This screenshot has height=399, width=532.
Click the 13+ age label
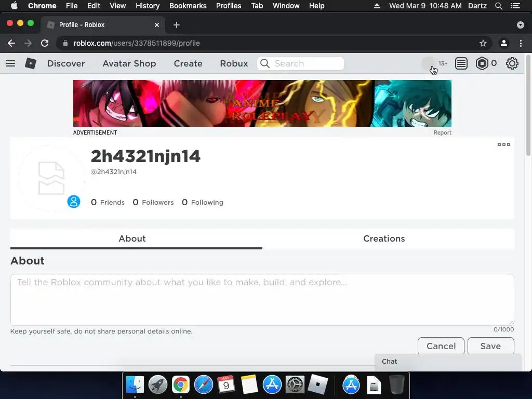point(443,63)
